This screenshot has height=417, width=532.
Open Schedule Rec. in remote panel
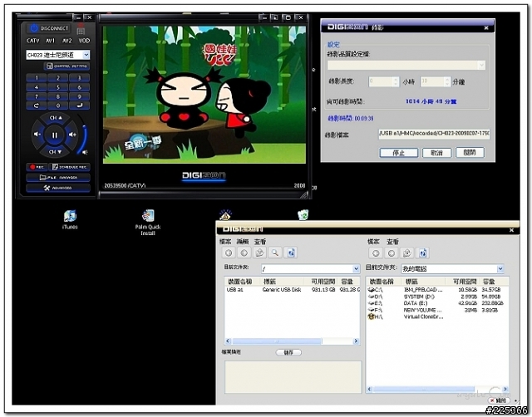(x=69, y=167)
